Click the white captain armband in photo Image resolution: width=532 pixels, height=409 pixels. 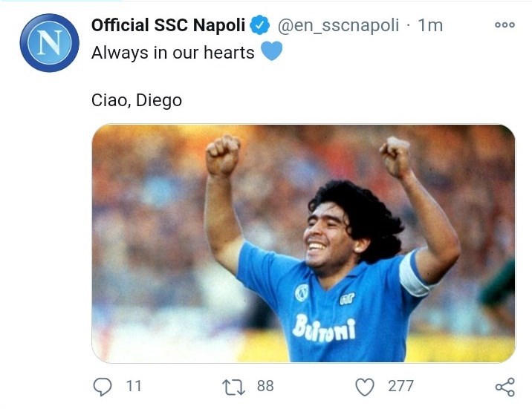tap(414, 273)
